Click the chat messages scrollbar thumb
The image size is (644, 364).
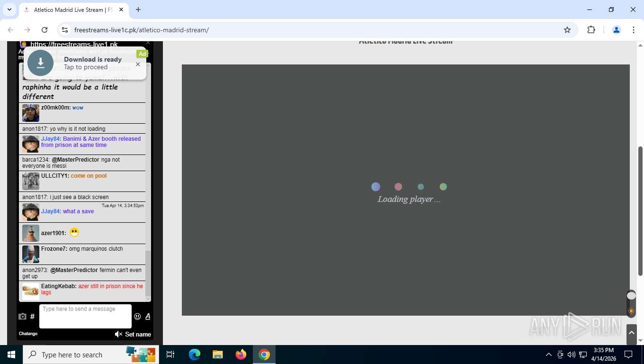pyautogui.click(x=148, y=273)
